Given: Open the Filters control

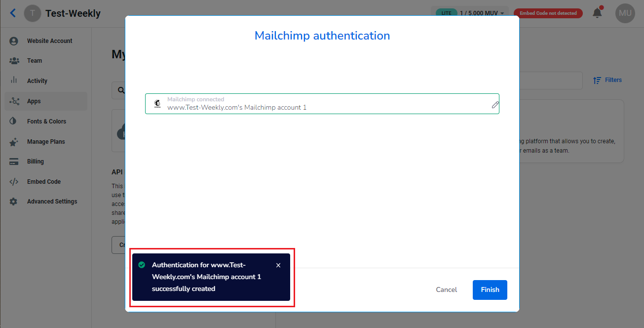Looking at the screenshot, I should 607,80.
